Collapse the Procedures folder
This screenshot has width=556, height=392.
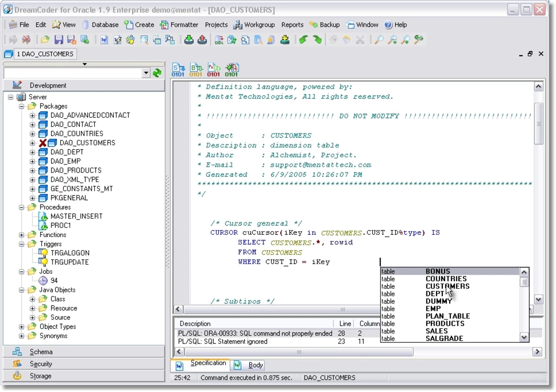tap(22, 207)
